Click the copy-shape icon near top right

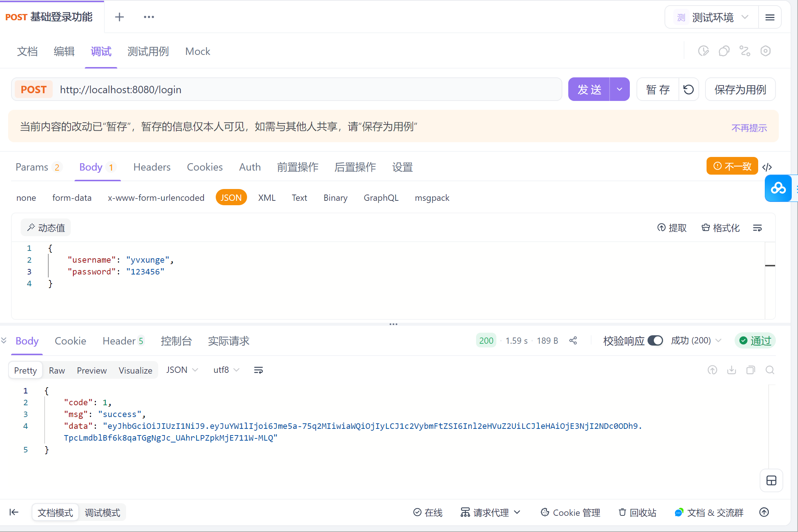(724, 51)
